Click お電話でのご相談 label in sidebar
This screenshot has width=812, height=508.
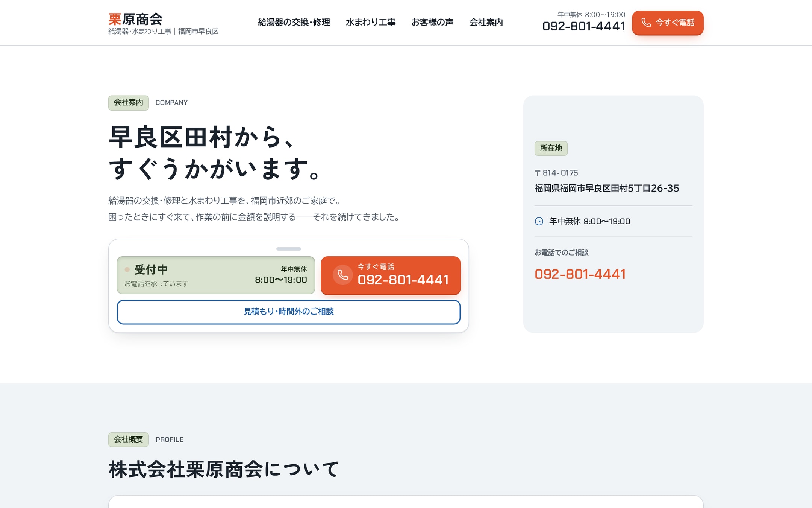[x=562, y=252]
